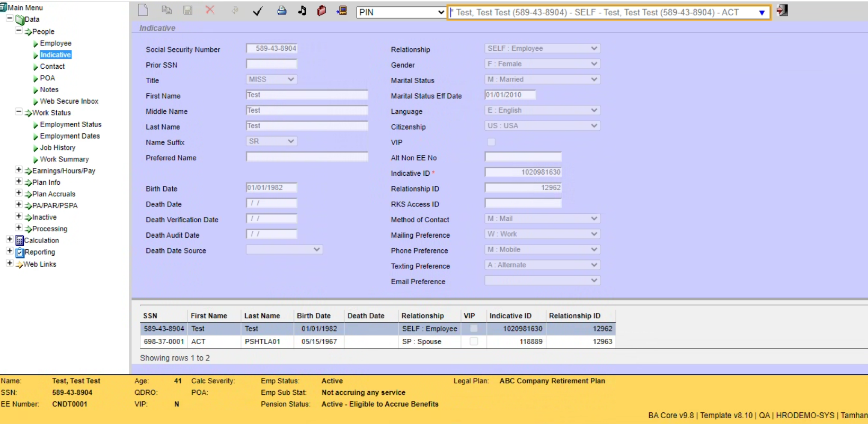868x424 pixels.
Task: Expand the Earnings/Hours/Pay tree node
Action: (19, 170)
